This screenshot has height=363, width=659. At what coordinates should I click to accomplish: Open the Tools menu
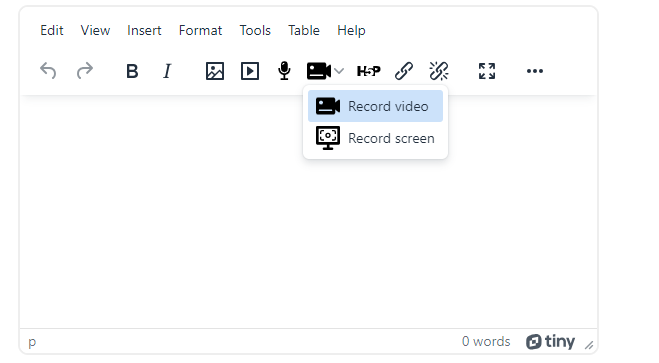tap(255, 30)
